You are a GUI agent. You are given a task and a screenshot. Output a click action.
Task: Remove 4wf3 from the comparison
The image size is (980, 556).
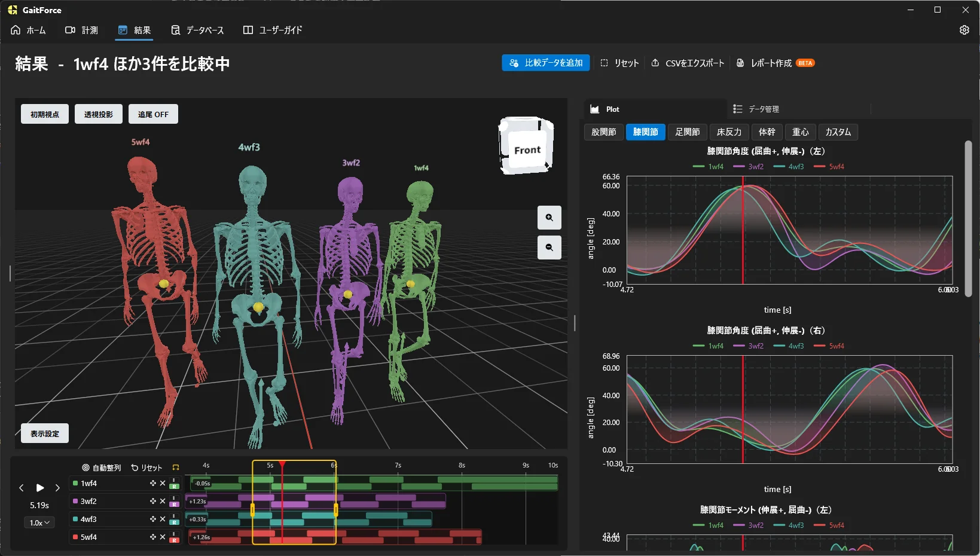[x=163, y=519]
